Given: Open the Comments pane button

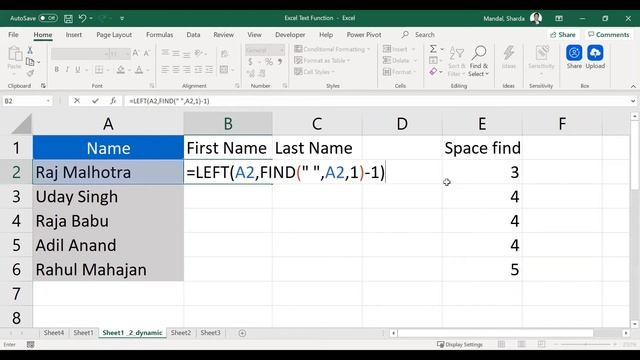Looking at the screenshot, I should pyautogui.click(x=609, y=35).
